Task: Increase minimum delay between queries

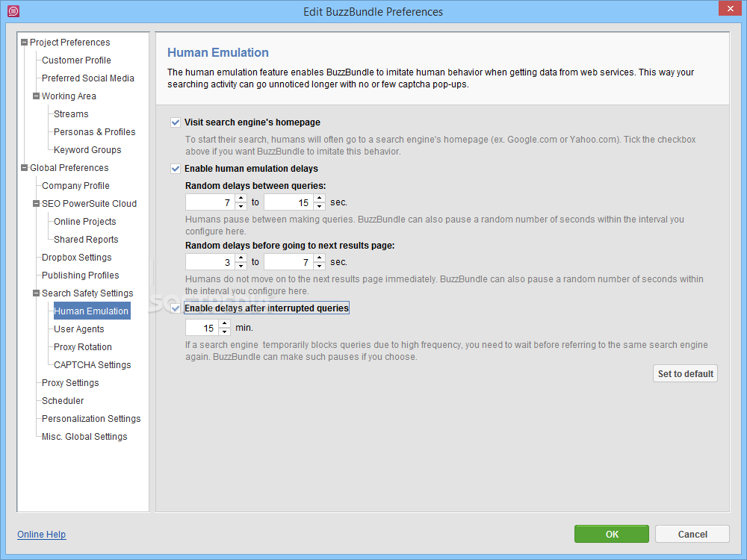Action: pos(241,198)
